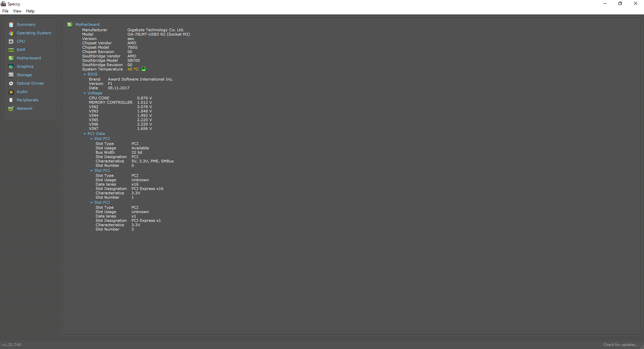The height and width of the screenshot is (349, 644).
Task: Select the Optical Drives text label
Action: click(x=30, y=83)
